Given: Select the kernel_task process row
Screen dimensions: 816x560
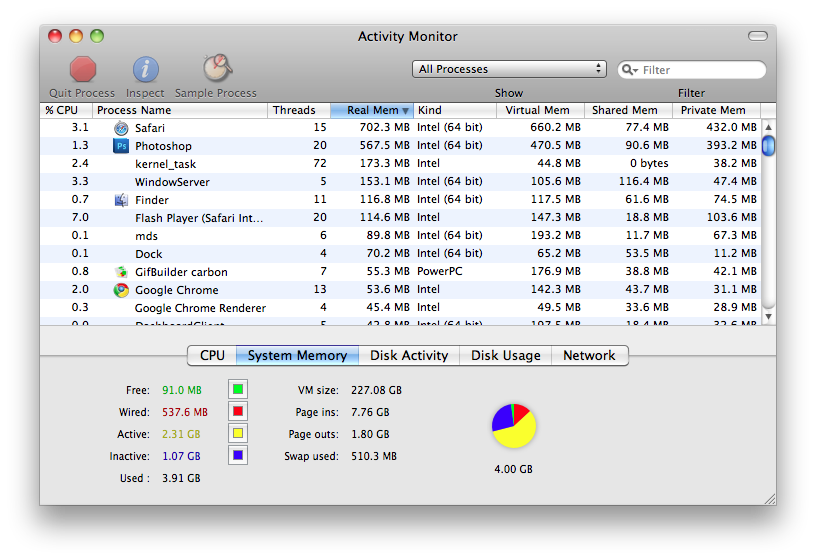Looking at the screenshot, I should (x=401, y=163).
